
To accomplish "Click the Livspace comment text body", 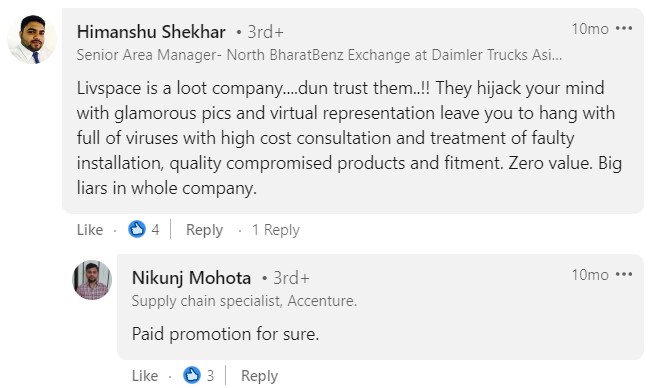I will 349,138.
